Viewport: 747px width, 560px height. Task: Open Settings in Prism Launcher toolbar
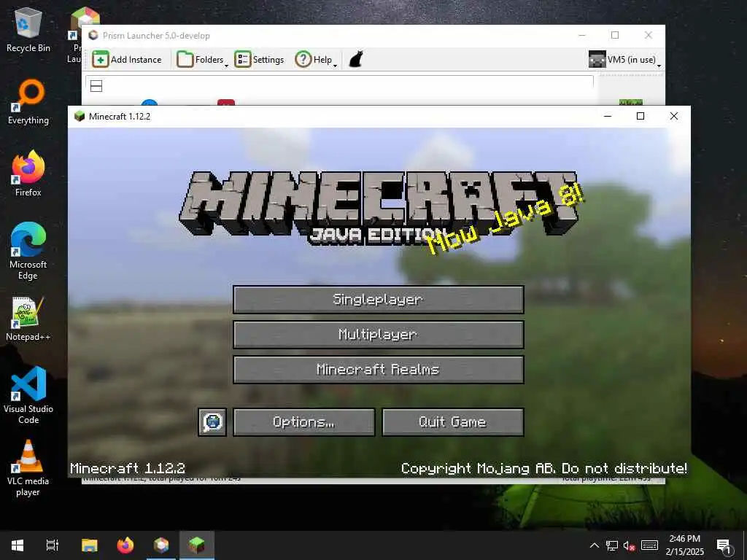tap(259, 60)
